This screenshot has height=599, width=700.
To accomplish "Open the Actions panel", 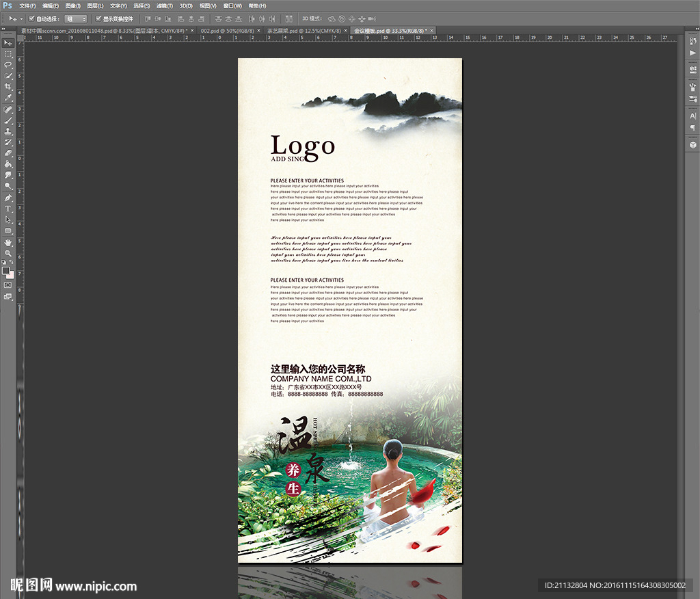I will click(693, 53).
